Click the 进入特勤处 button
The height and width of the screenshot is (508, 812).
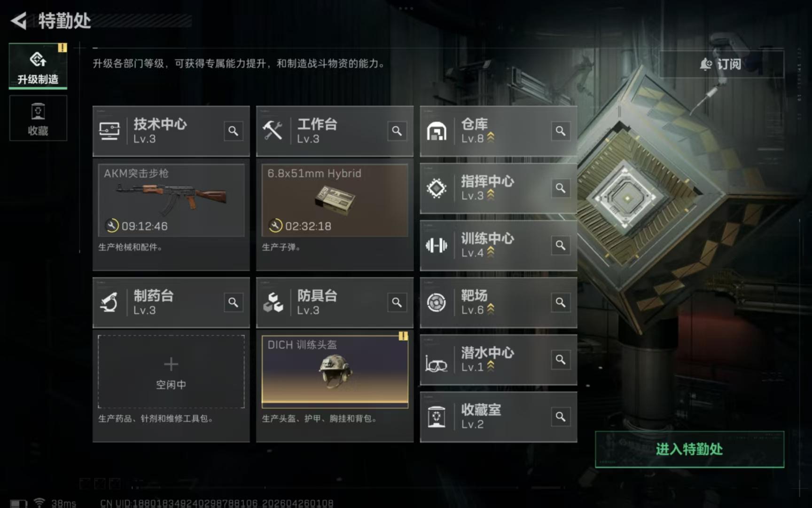pyautogui.click(x=689, y=449)
